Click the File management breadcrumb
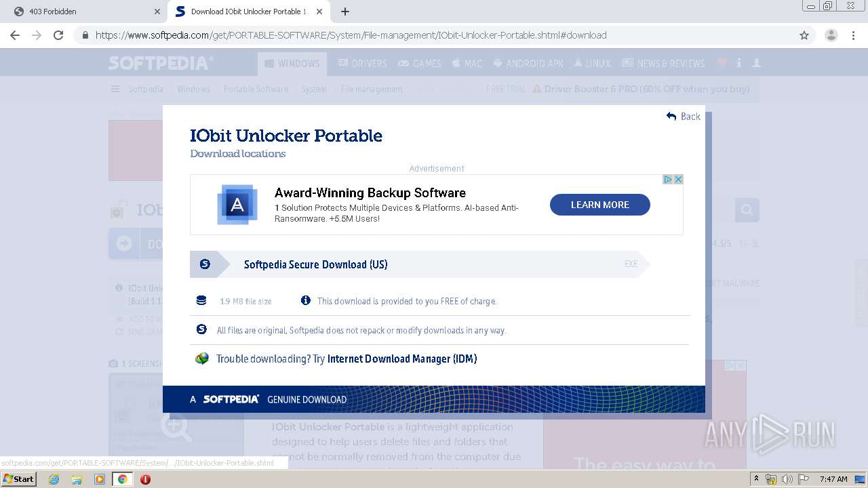 (372, 89)
